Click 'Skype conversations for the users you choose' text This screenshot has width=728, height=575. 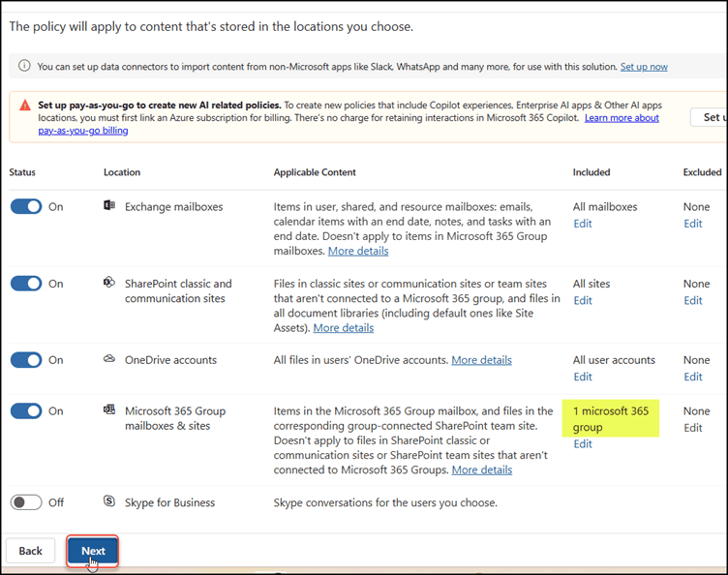(385, 502)
